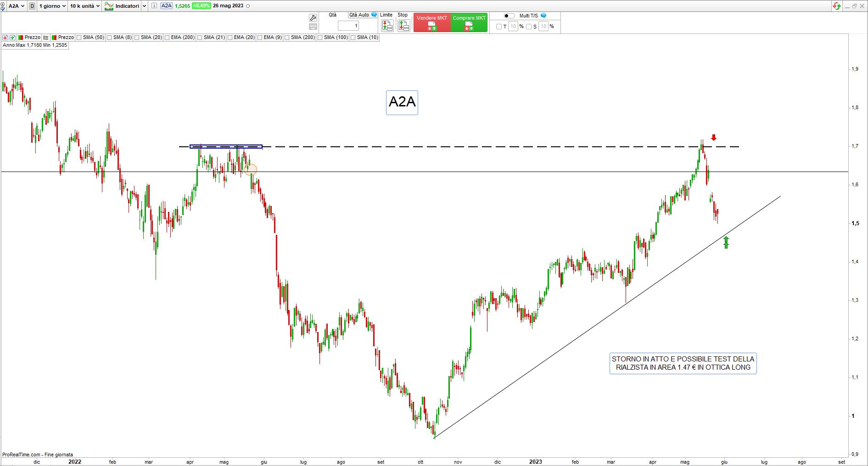868x466 pixels.
Task: Click the Qtà Auto tab
Action: coord(359,15)
